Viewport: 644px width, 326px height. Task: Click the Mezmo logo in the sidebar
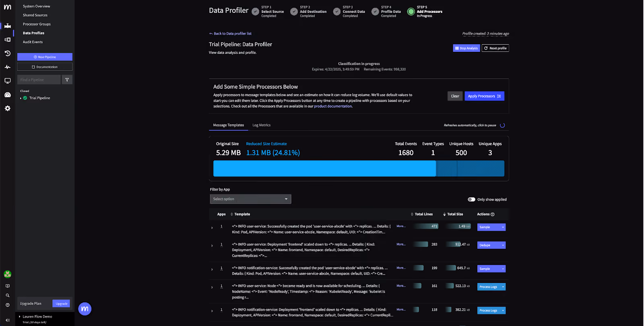[8, 7]
